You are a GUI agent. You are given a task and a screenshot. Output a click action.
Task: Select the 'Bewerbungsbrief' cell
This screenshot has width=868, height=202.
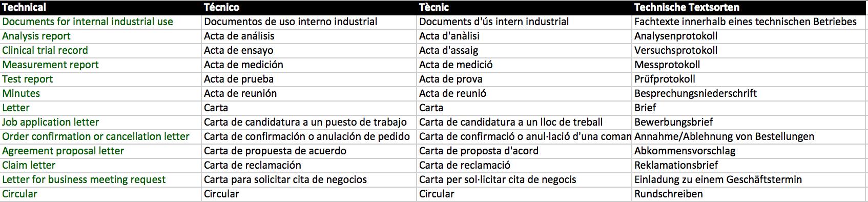coord(750,122)
